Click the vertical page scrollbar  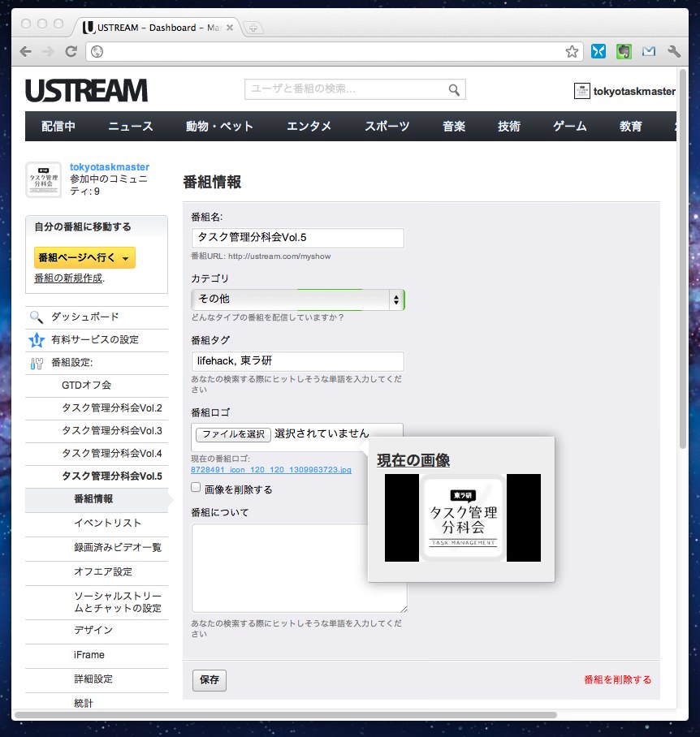click(x=683, y=258)
